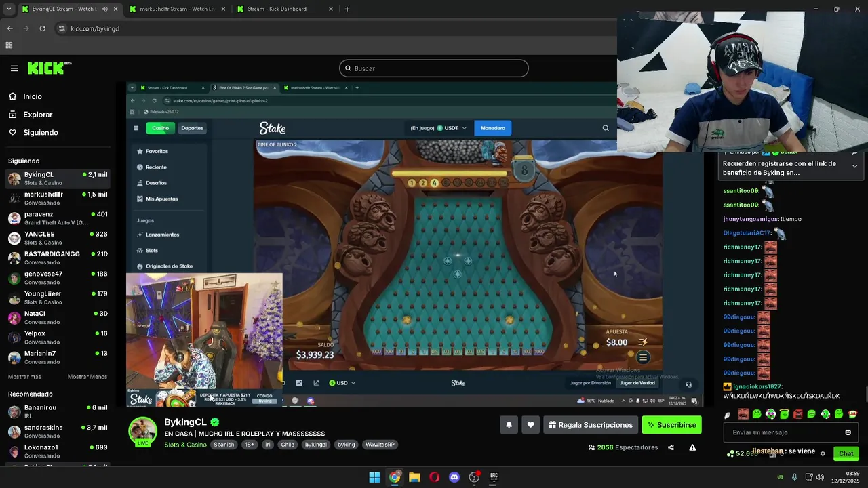Click the pinned message about Byking link

[x=780, y=168]
